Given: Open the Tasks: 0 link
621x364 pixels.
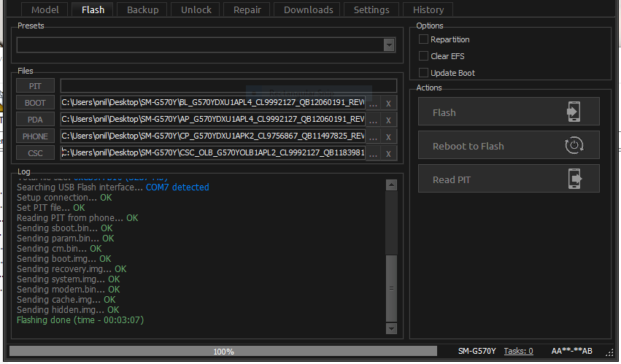Looking at the screenshot, I should [x=518, y=351].
